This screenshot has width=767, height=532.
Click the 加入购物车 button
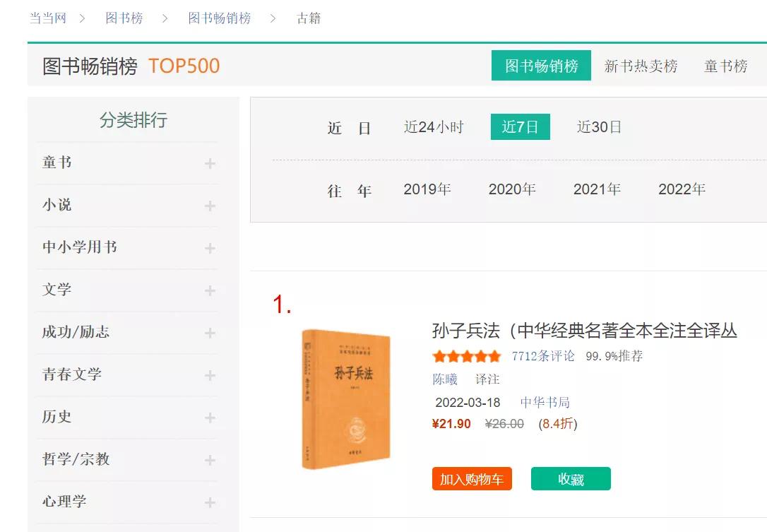(x=472, y=478)
